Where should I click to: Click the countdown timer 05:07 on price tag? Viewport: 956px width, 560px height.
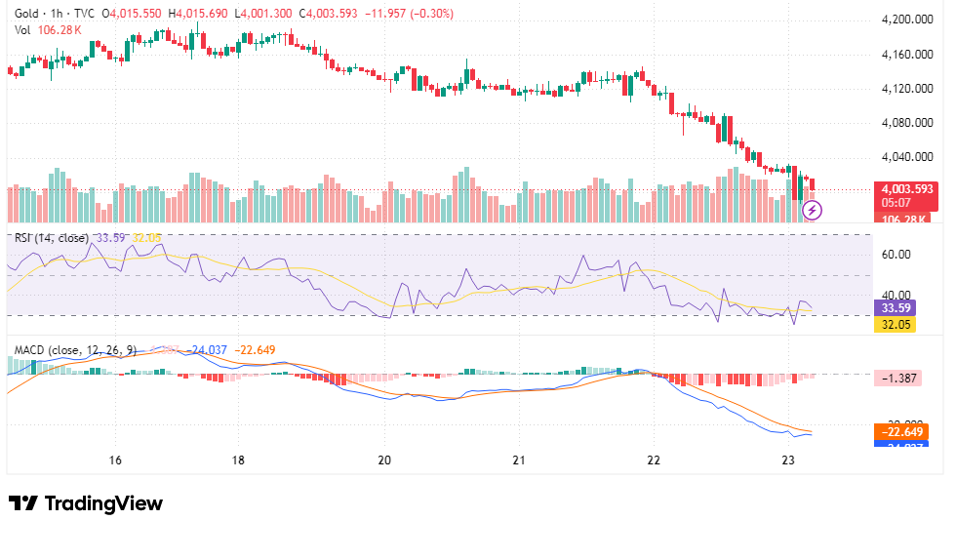click(896, 203)
